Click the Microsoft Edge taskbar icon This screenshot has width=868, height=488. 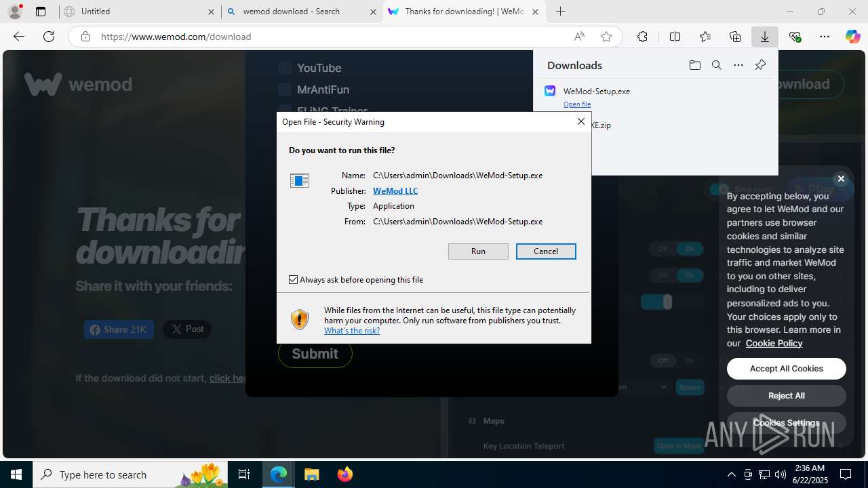[x=279, y=474]
